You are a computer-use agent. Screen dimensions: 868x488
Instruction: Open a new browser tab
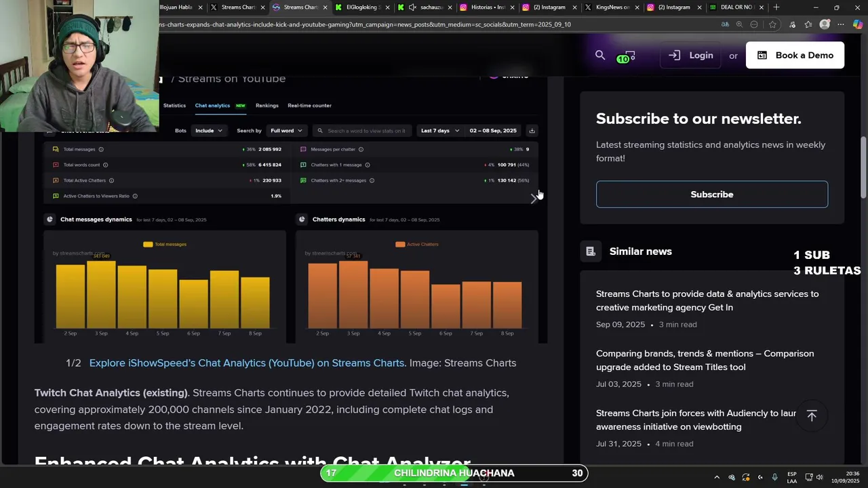[x=776, y=7]
